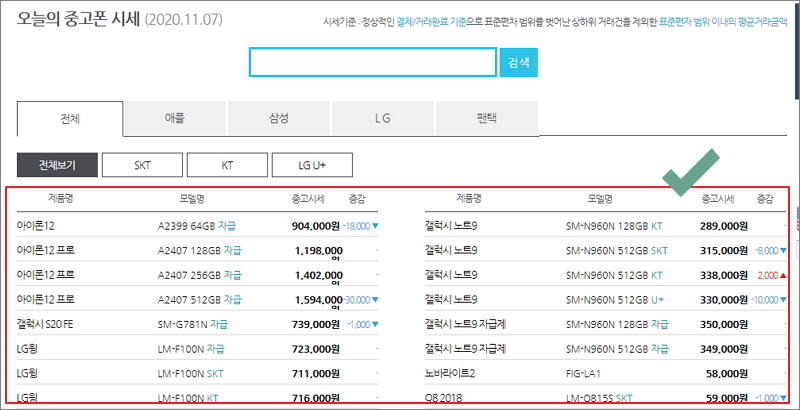This screenshot has height=410, width=800.
Task: Select the 전체 tab
Action: (70, 119)
